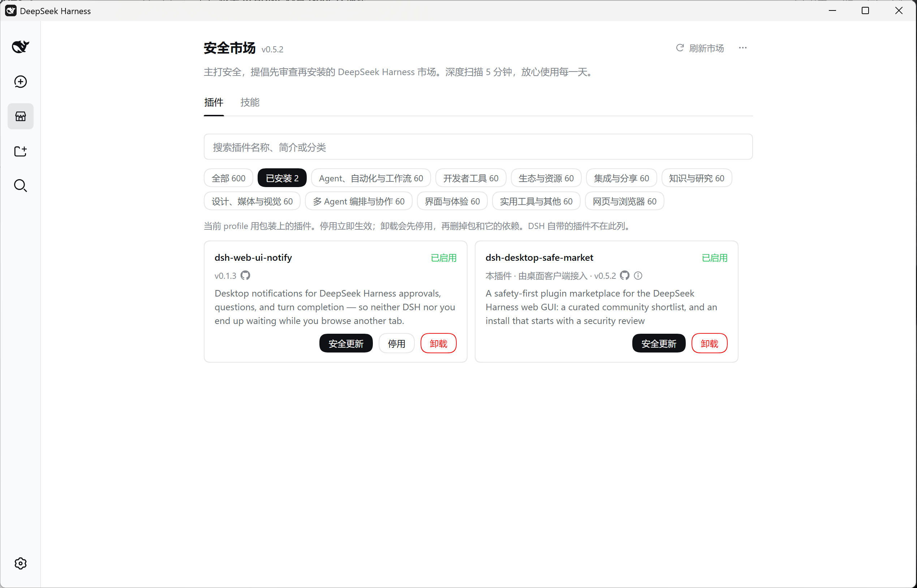Click the 安全市场 page heading
The height and width of the screenshot is (588, 917).
tap(229, 48)
